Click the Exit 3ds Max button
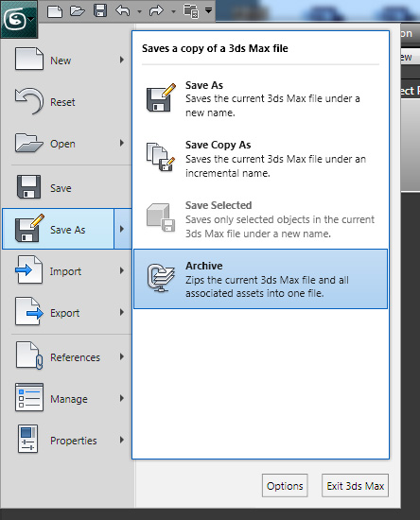The height and width of the screenshot is (520, 420). (x=355, y=486)
